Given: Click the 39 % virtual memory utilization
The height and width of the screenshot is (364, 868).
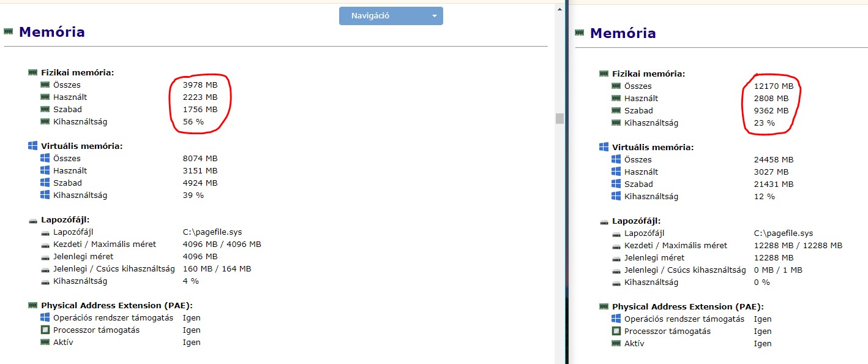Looking at the screenshot, I should tap(193, 195).
